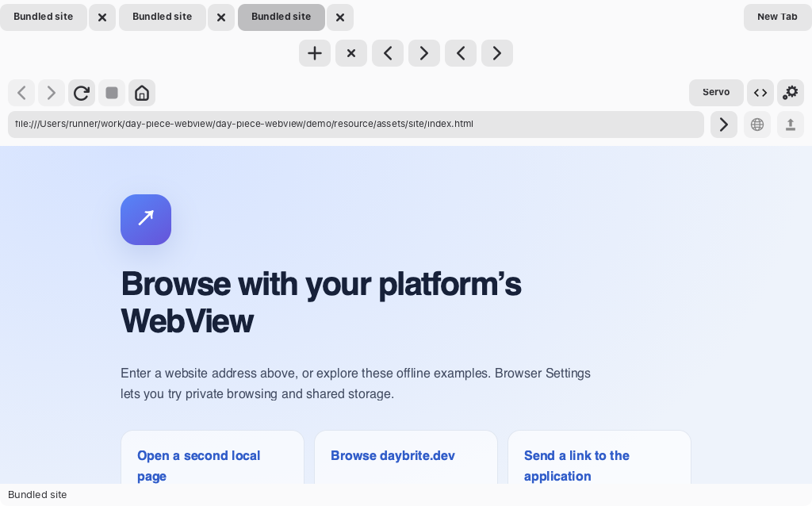The width and height of the screenshot is (812, 506).
Task: Go forward using the greyed-out forward arrow beside reload
Action: (52, 94)
